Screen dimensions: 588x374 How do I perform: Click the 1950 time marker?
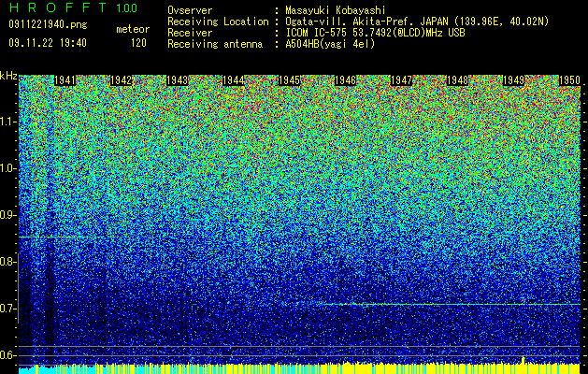(x=569, y=80)
